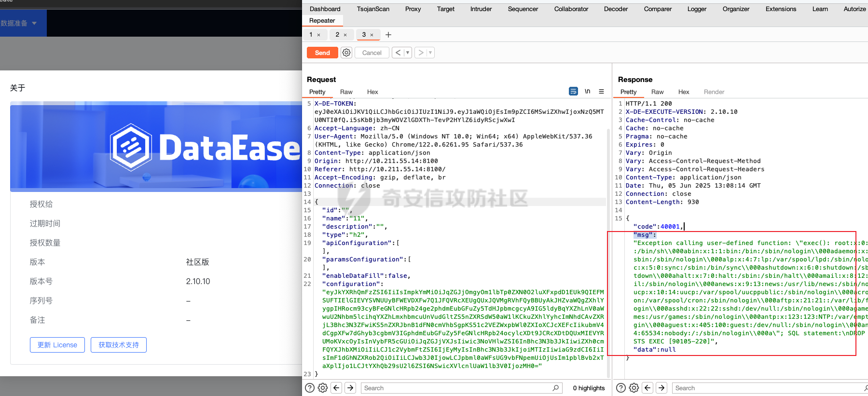The image size is (868, 396).
Task: Click the Content-Length: 930 response header
Action: [662, 202]
